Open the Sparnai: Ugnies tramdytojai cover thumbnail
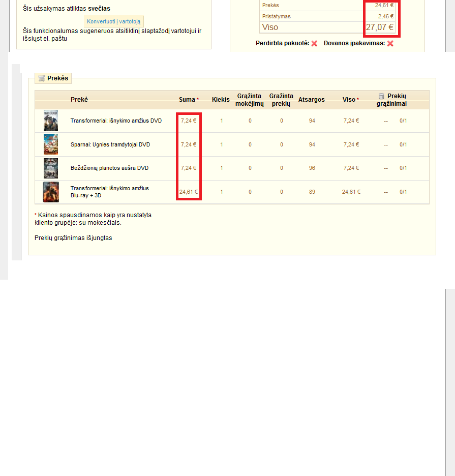The image size is (455, 476). tap(51, 144)
